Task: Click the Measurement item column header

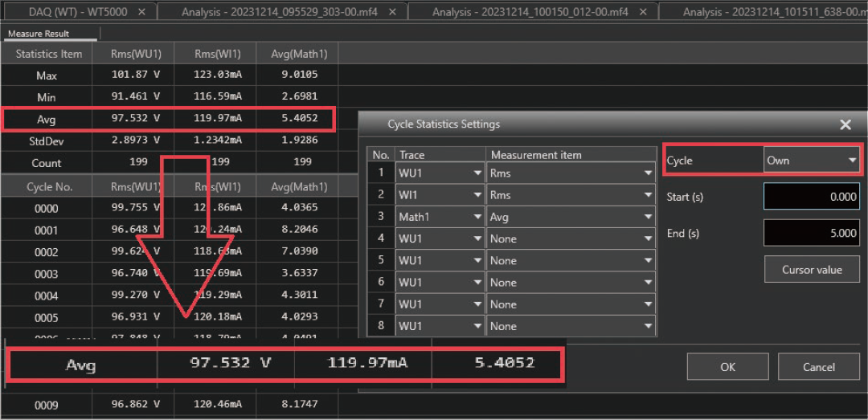Action: click(x=571, y=155)
